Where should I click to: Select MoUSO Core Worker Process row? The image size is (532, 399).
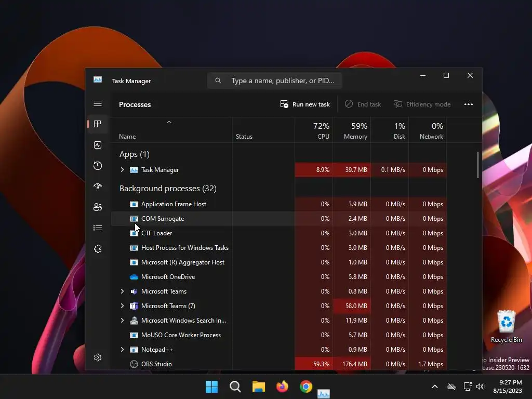point(278,335)
